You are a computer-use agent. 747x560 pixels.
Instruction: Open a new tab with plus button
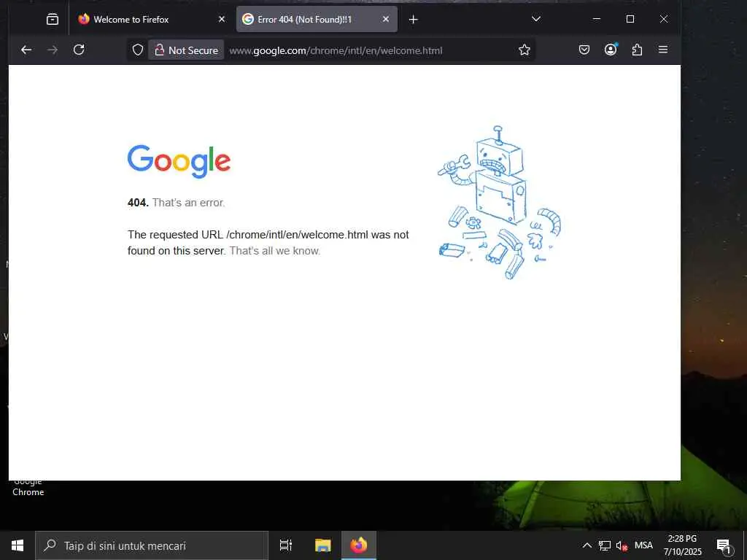(414, 19)
